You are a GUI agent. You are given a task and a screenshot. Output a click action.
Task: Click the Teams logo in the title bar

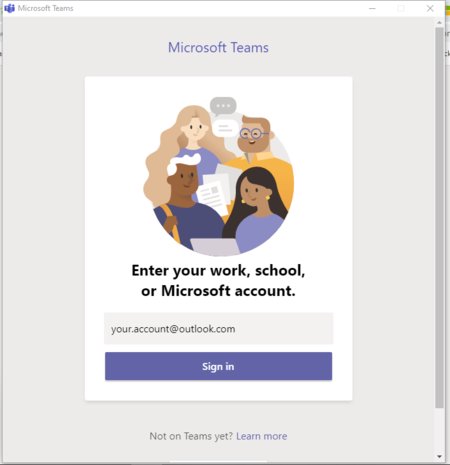pos(9,8)
